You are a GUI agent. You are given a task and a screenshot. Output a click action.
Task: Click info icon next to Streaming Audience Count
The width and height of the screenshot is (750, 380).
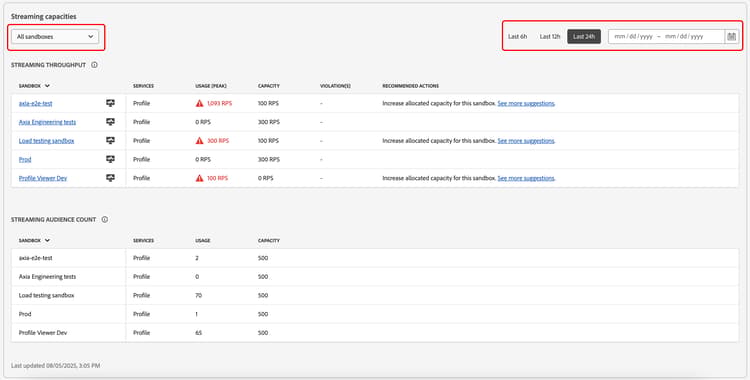point(104,219)
